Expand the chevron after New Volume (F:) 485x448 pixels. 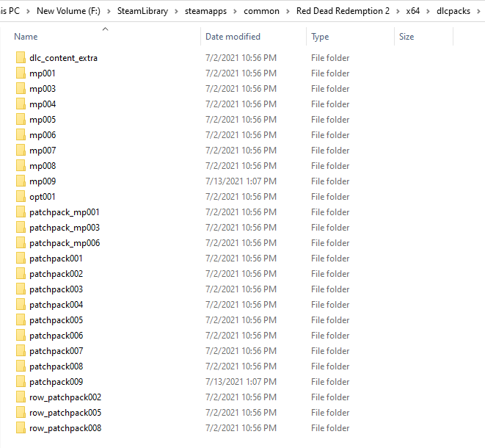point(109,12)
